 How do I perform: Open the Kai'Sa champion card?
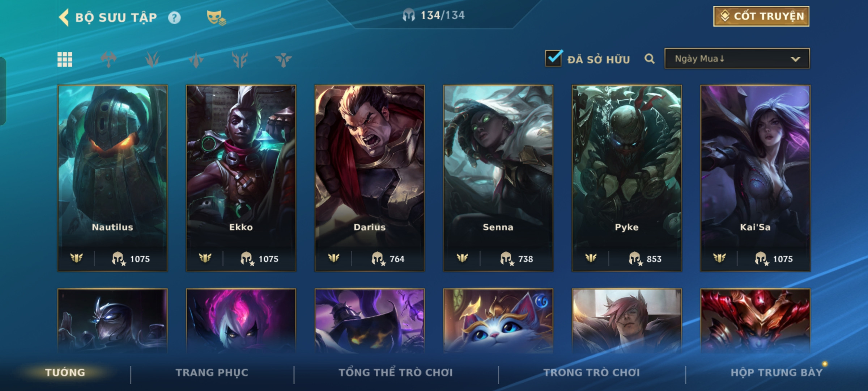pos(755,178)
